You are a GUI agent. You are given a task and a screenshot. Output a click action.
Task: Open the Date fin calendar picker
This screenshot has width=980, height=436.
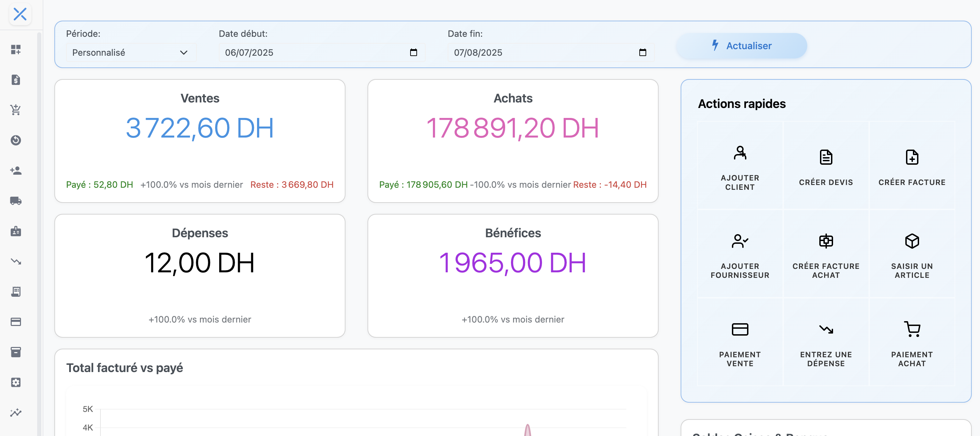(642, 53)
